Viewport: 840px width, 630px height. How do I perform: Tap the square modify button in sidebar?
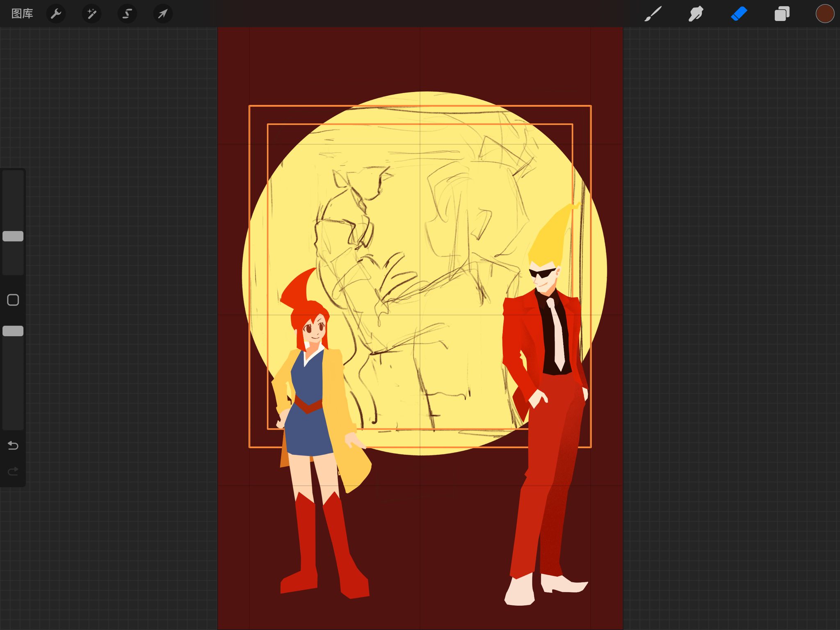(x=13, y=300)
